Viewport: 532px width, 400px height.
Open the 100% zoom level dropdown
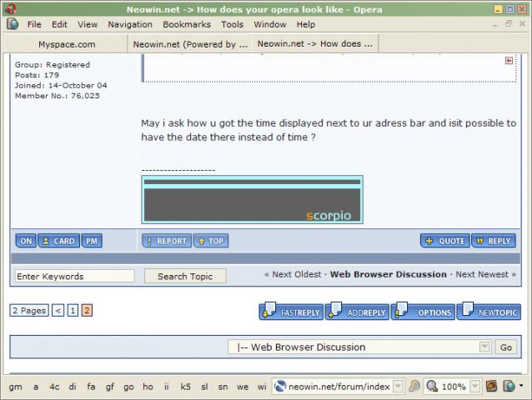tap(474, 387)
